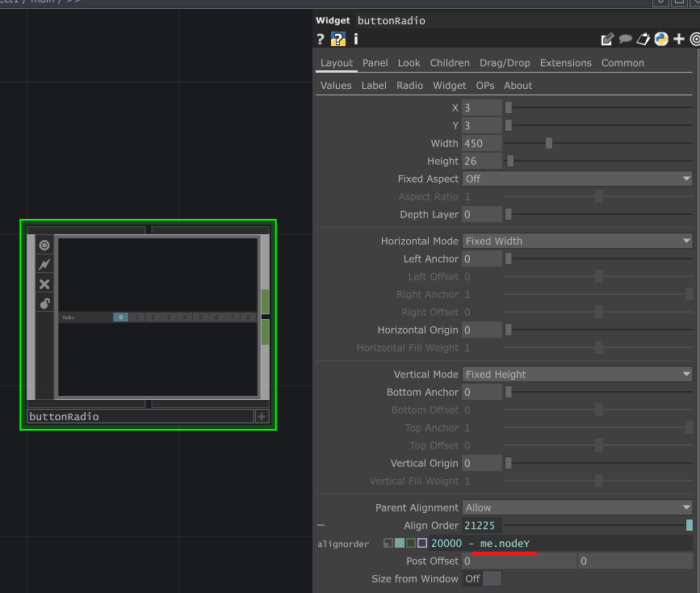
Task: Select the edit parameters pencil icon
Action: pos(606,38)
